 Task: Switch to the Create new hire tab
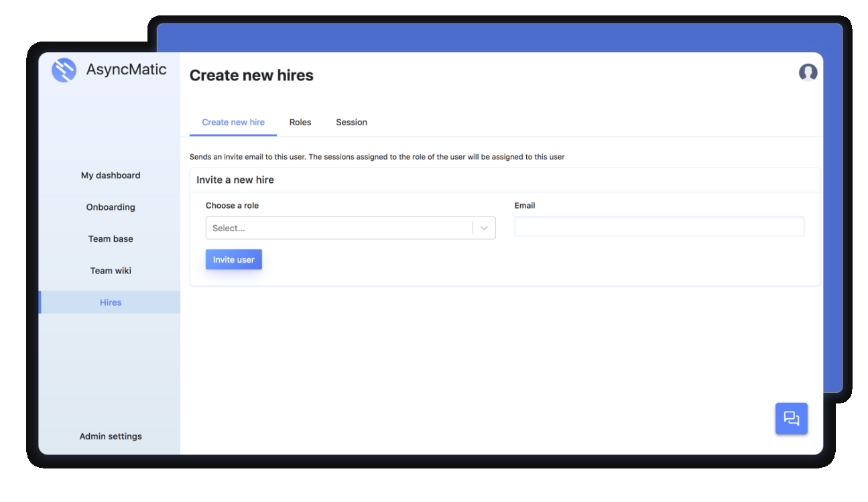click(x=233, y=122)
